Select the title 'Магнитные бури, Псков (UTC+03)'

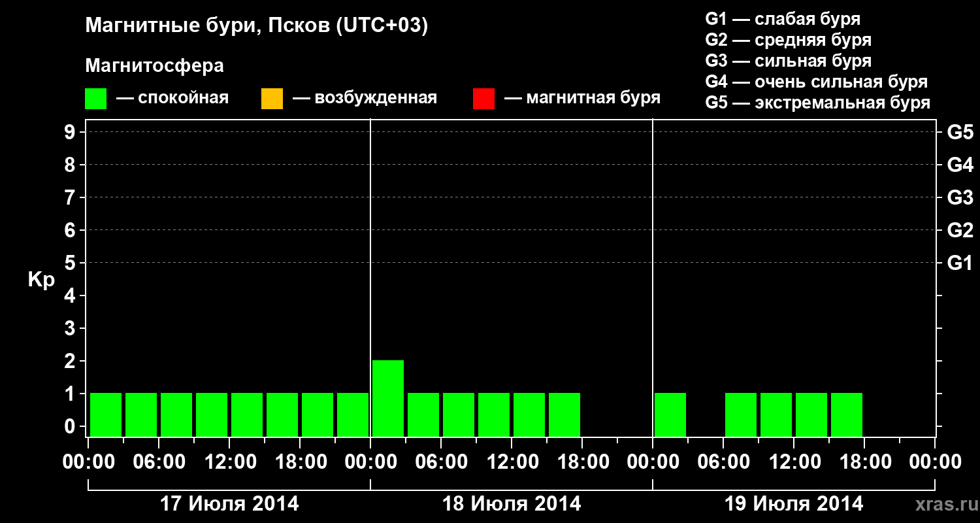[x=257, y=26]
